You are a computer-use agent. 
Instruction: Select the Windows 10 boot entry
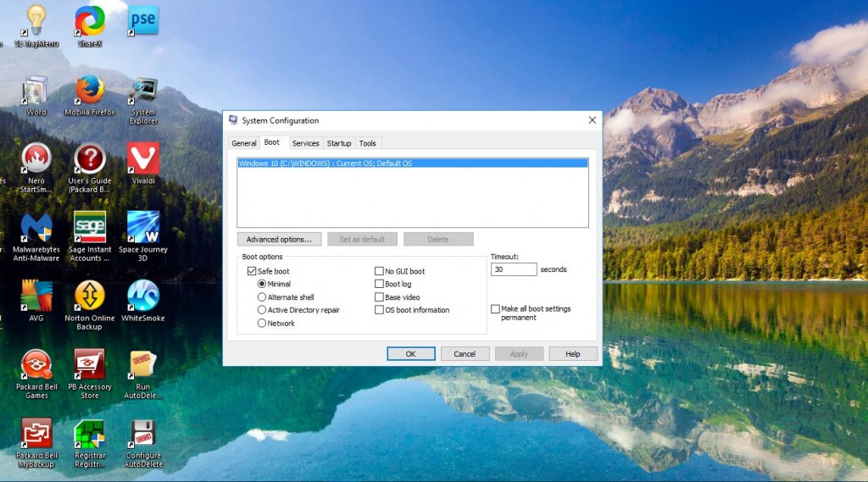click(413, 163)
